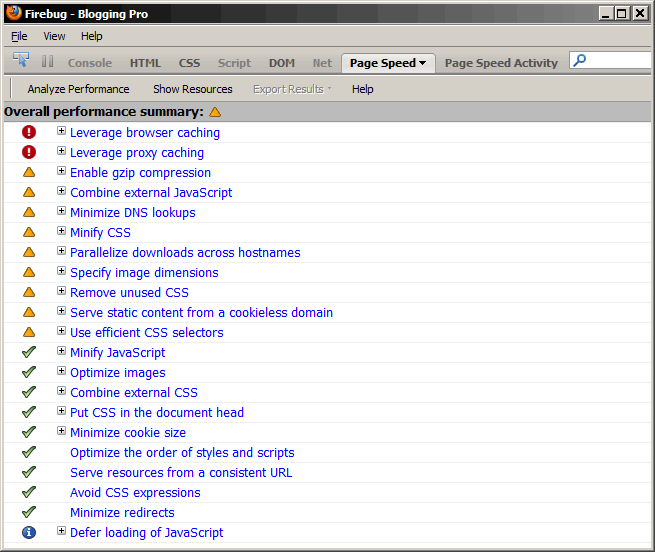655x552 pixels.
Task: Click green checkmark beside Avoid CSS expressions
Action: pyautogui.click(x=29, y=492)
